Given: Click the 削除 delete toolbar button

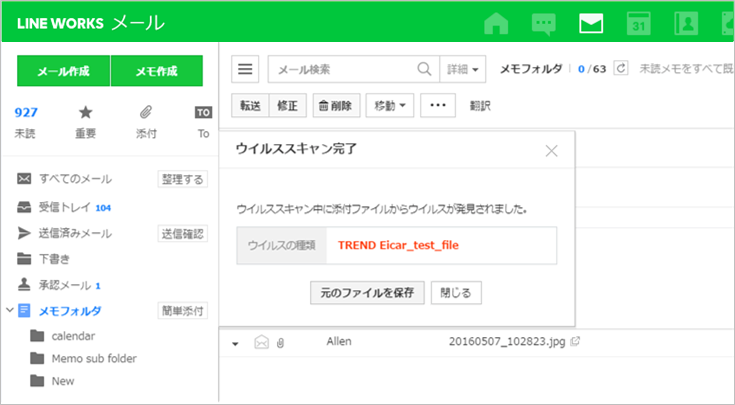Looking at the screenshot, I should [x=334, y=104].
